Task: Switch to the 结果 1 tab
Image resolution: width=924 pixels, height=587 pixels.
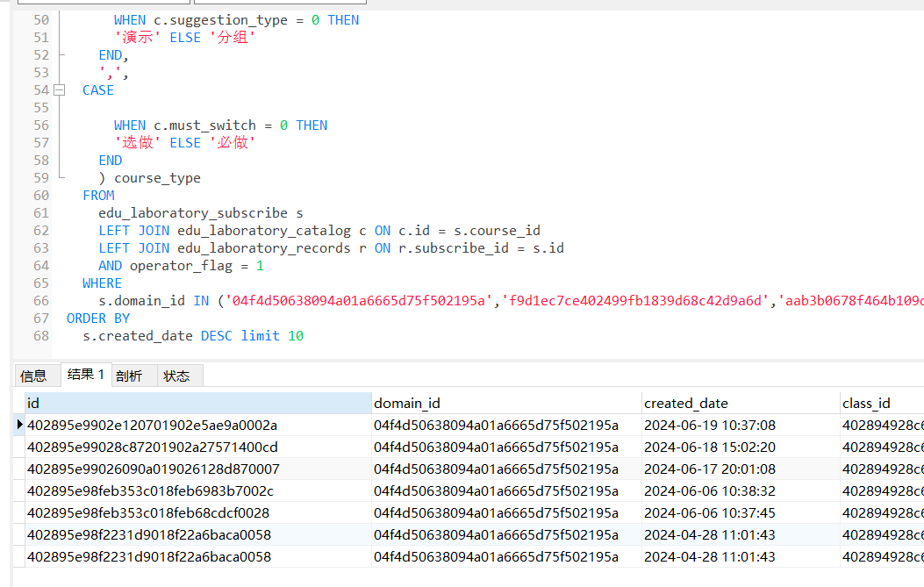Action: click(86, 375)
